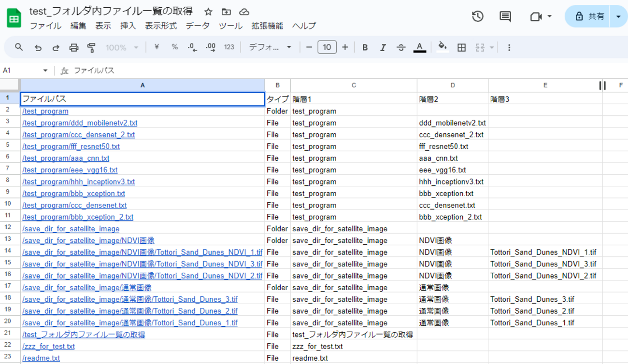
Task: Select the paint format roller icon
Action: (91, 47)
